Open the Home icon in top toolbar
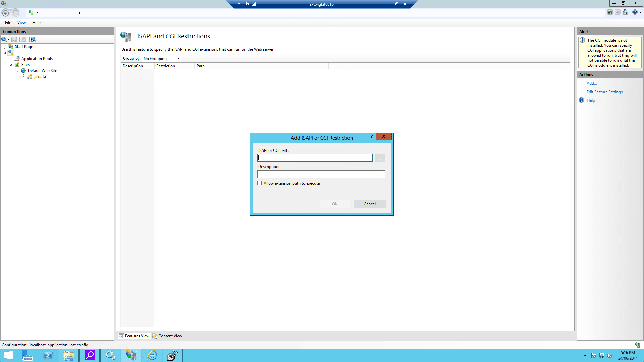Screen dimensions: 644x362 pyautogui.click(x=626, y=12)
